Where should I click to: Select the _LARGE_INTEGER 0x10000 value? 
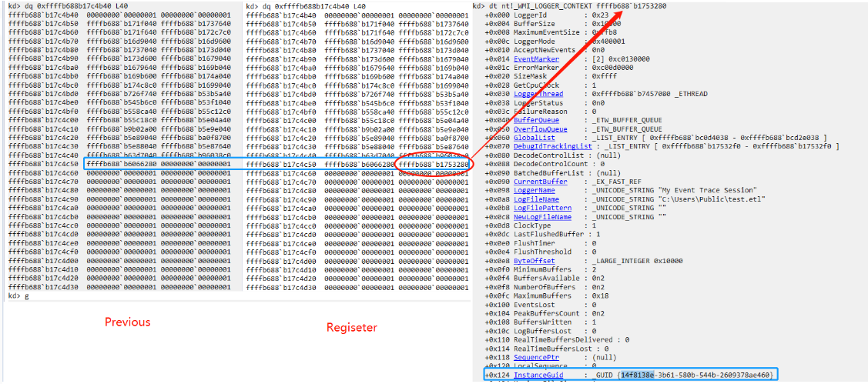pos(637,261)
